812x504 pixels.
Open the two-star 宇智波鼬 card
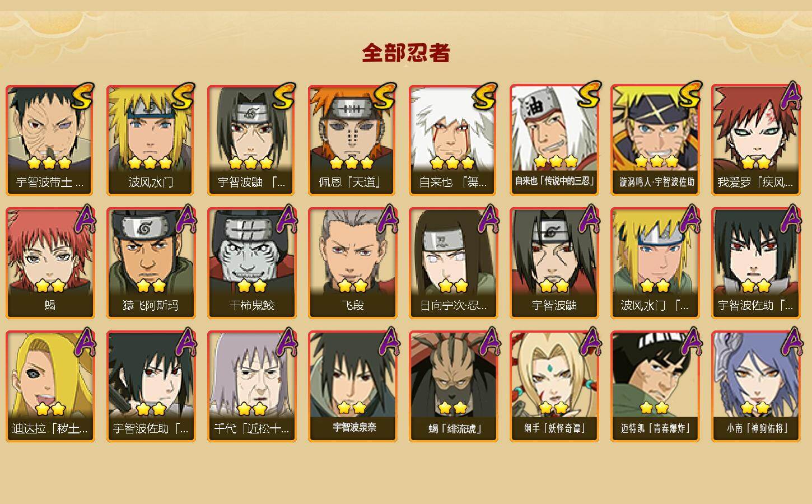click(x=554, y=263)
